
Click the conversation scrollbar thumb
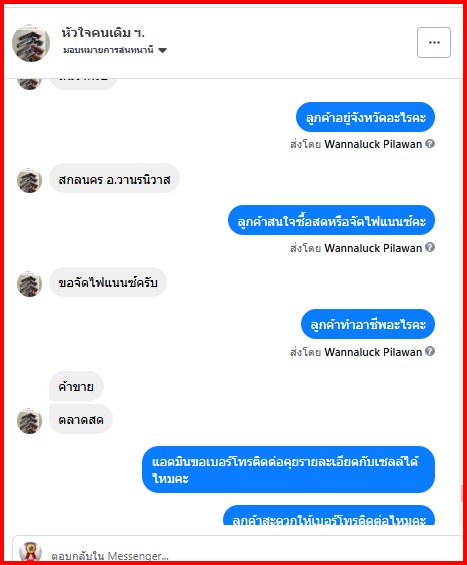tap(462, 494)
